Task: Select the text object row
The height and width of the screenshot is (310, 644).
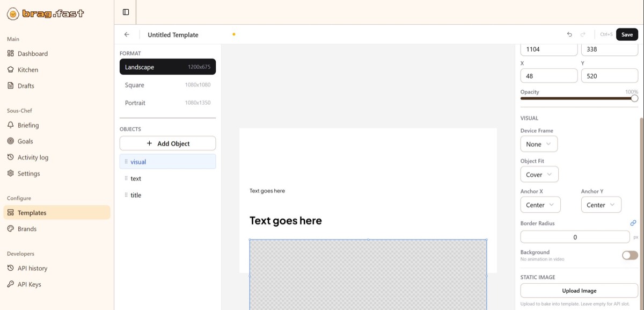Action: (167, 178)
